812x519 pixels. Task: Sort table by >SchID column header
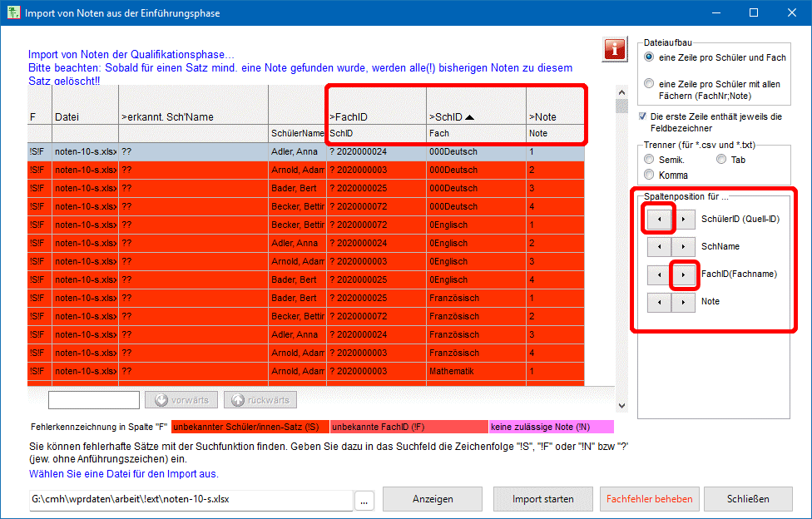point(475,117)
